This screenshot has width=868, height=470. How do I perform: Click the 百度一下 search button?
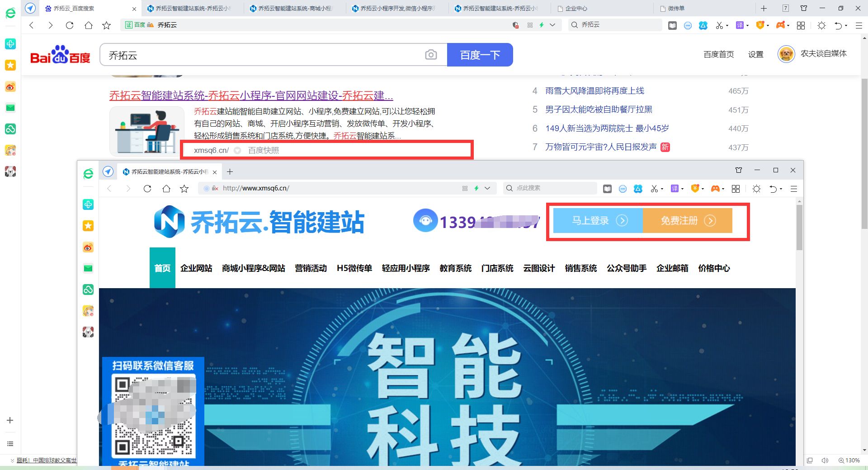pos(480,54)
